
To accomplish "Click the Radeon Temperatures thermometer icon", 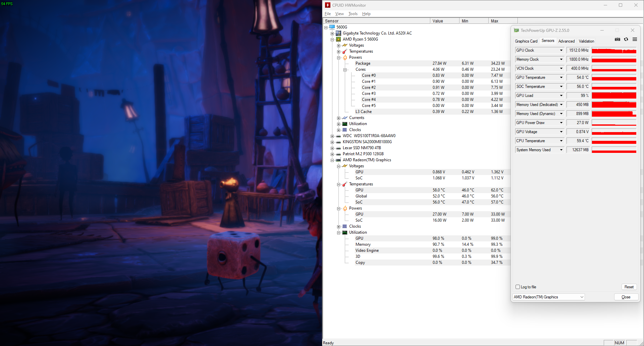I will point(345,184).
